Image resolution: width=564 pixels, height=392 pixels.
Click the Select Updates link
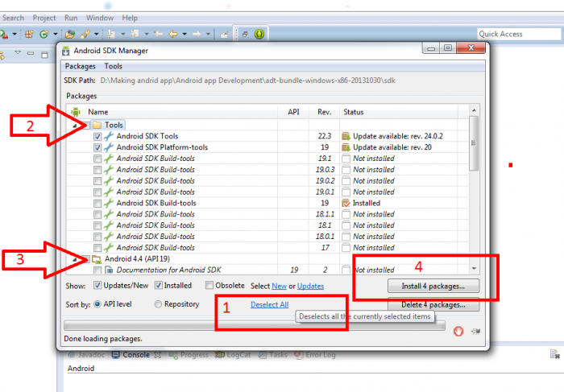[310, 286]
